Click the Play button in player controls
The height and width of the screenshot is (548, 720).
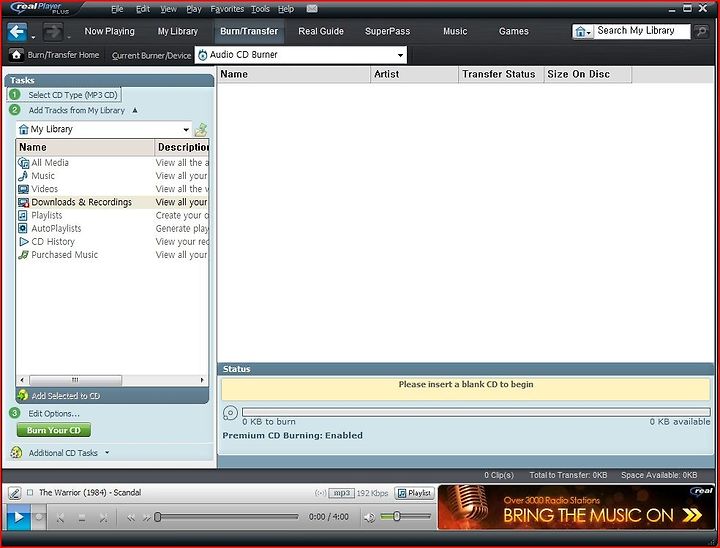click(x=18, y=517)
